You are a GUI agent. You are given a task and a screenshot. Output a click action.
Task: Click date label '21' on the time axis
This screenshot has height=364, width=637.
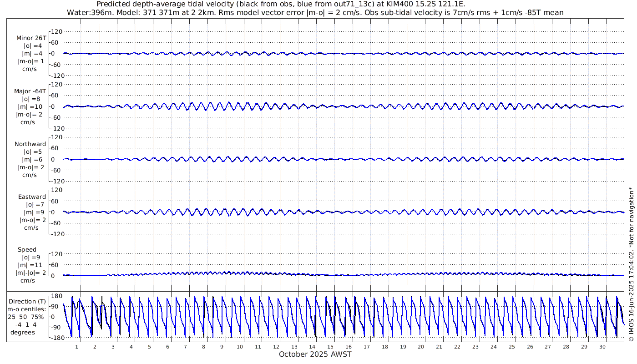pyautogui.click(x=439, y=347)
